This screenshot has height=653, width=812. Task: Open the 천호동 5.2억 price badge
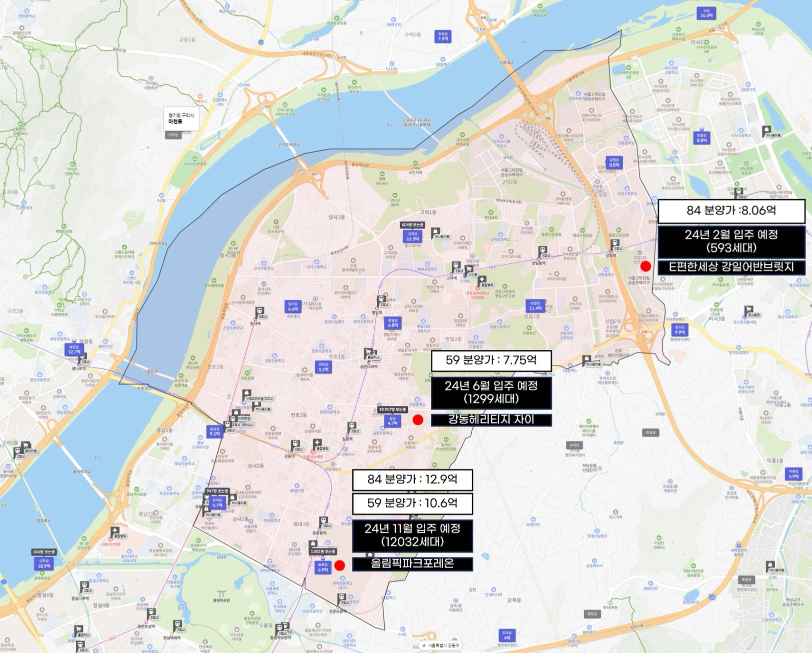(x=323, y=367)
